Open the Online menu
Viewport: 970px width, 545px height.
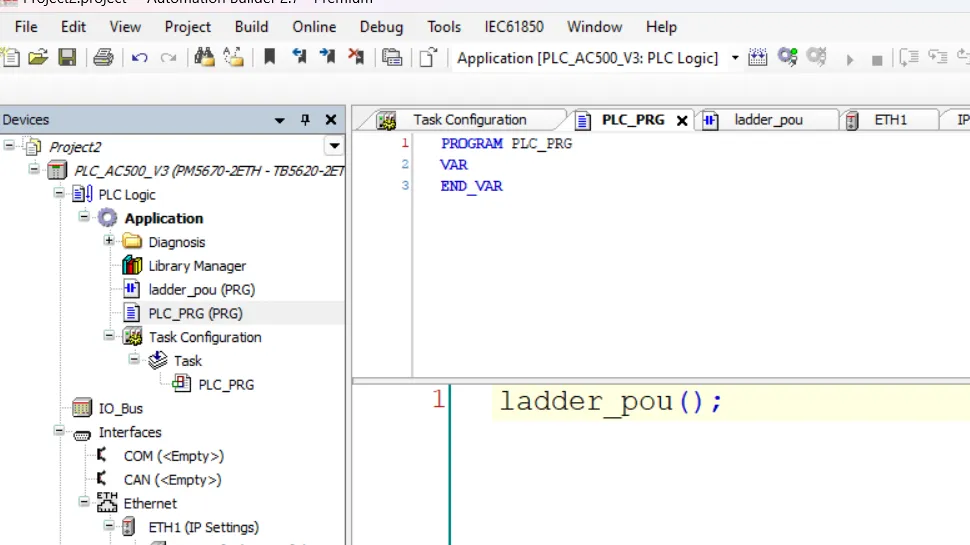(x=314, y=27)
